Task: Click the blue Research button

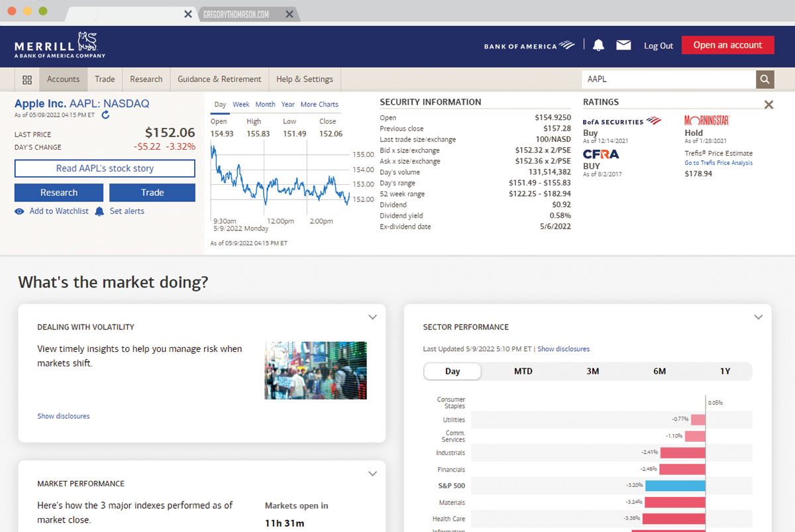Action: click(x=59, y=193)
